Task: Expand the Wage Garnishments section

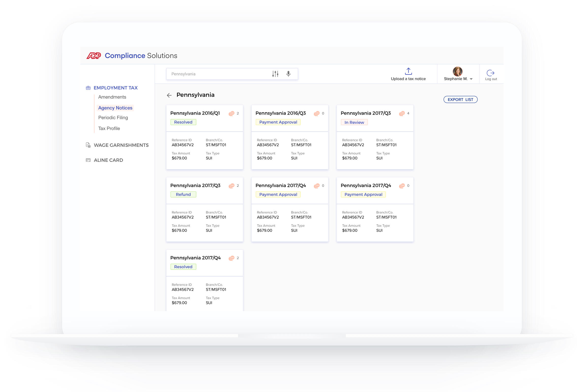Action: pyautogui.click(x=121, y=145)
